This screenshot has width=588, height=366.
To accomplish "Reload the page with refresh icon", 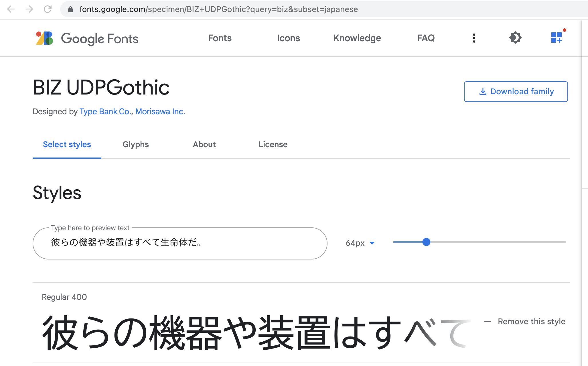I will tap(48, 9).
